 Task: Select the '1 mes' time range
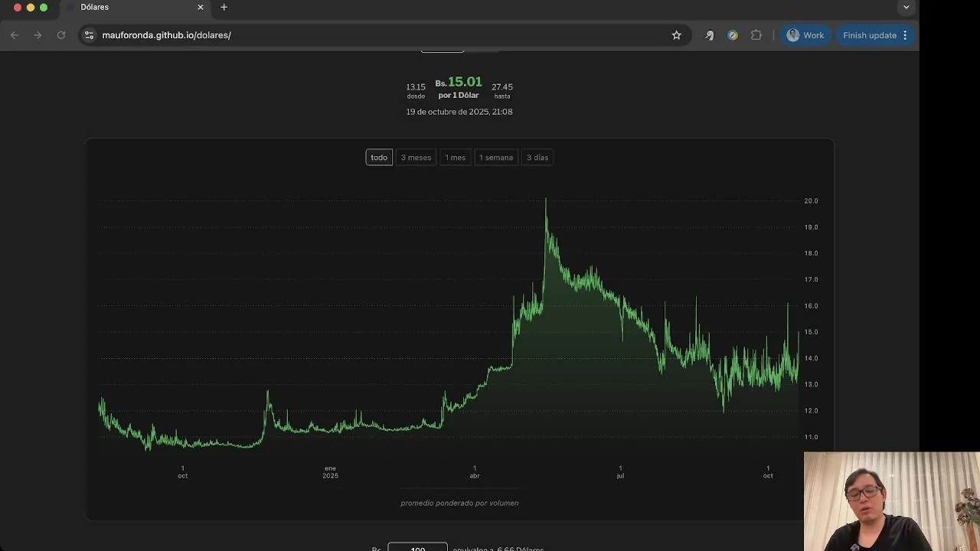pyautogui.click(x=456, y=158)
